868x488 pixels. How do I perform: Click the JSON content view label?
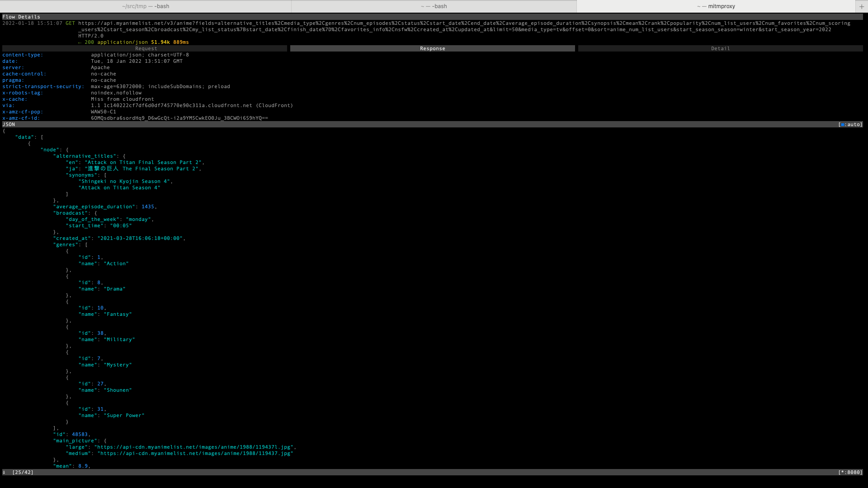[x=9, y=124]
